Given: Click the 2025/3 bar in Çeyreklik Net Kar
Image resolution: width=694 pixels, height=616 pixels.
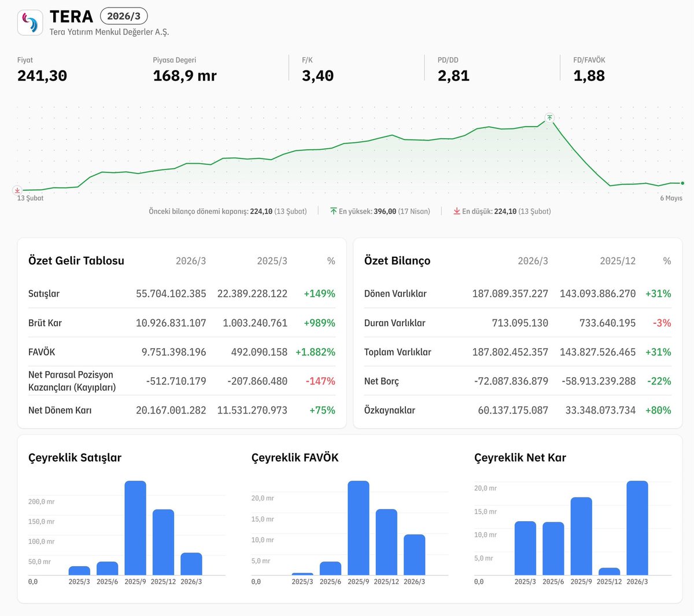Looking at the screenshot, I should 525,548.
